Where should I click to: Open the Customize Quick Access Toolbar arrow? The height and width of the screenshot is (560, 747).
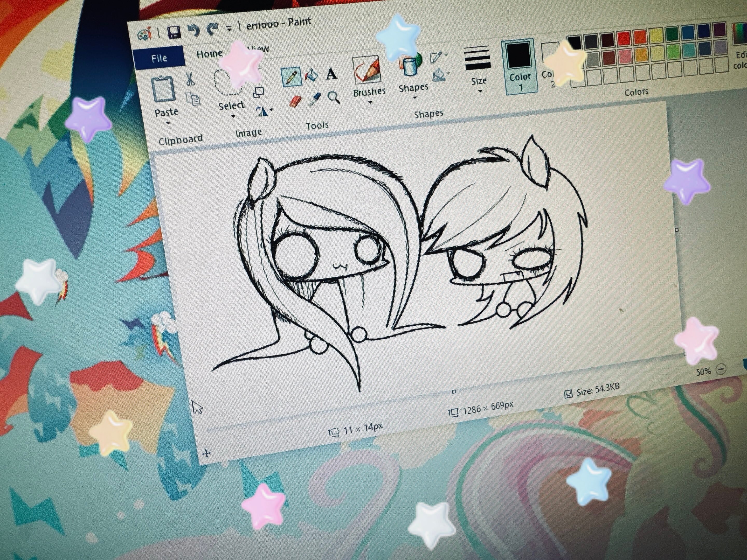[229, 29]
